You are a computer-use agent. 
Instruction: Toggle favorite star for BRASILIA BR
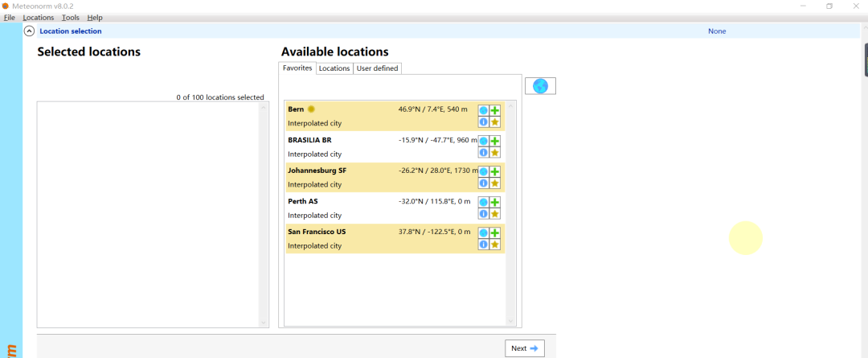click(495, 152)
